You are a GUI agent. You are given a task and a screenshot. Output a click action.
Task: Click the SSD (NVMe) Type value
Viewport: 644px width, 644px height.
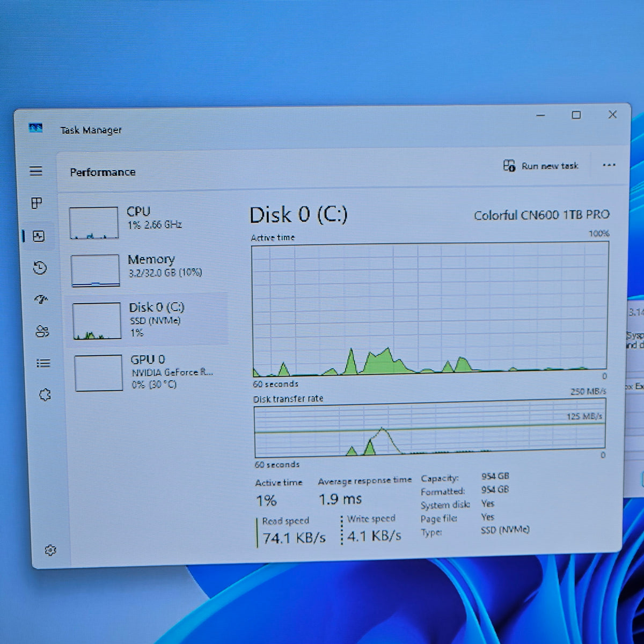point(505,530)
